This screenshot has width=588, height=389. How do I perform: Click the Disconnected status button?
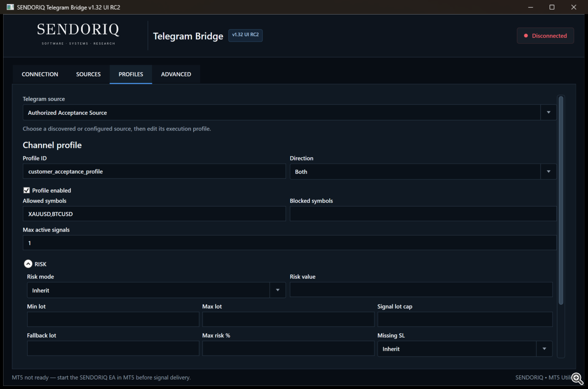click(x=545, y=36)
